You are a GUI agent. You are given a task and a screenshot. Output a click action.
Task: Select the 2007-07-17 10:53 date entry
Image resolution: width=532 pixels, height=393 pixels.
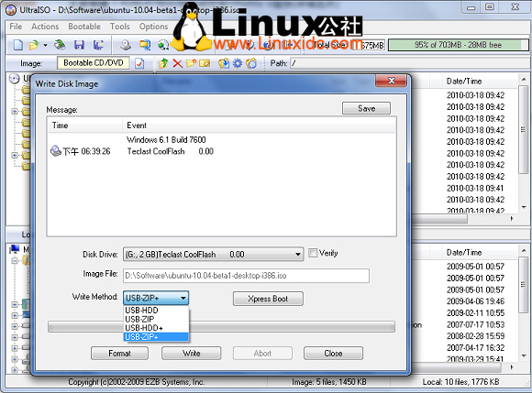coord(475,324)
